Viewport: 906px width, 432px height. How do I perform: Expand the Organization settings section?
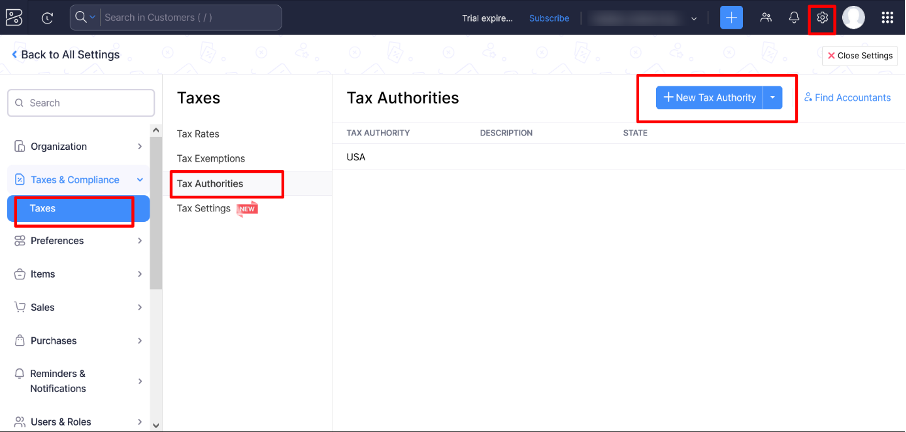[x=78, y=146]
